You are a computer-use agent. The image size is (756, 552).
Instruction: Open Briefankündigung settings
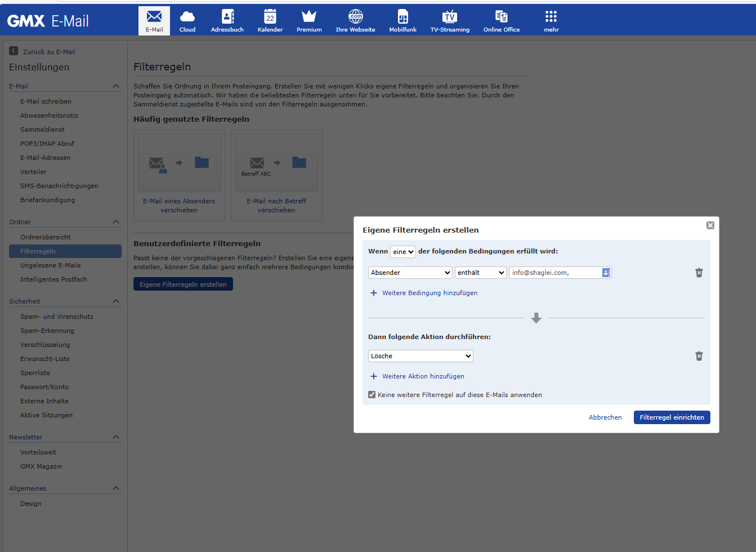pyautogui.click(x=47, y=200)
